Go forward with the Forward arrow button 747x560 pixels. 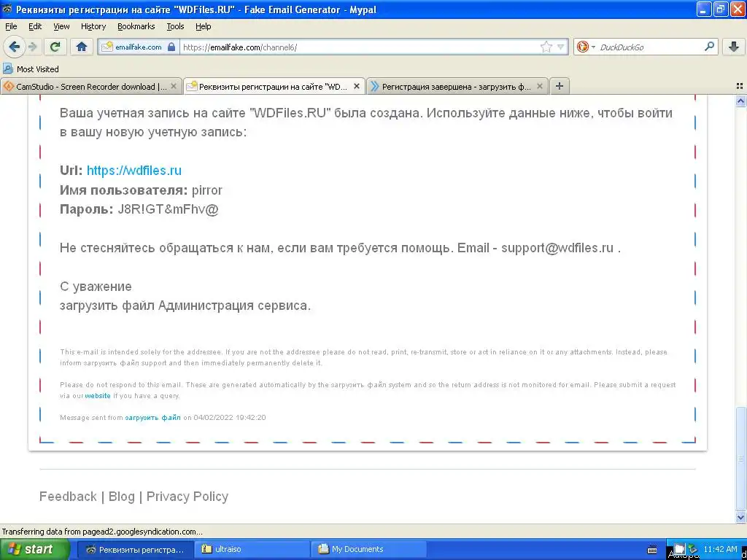(x=32, y=47)
